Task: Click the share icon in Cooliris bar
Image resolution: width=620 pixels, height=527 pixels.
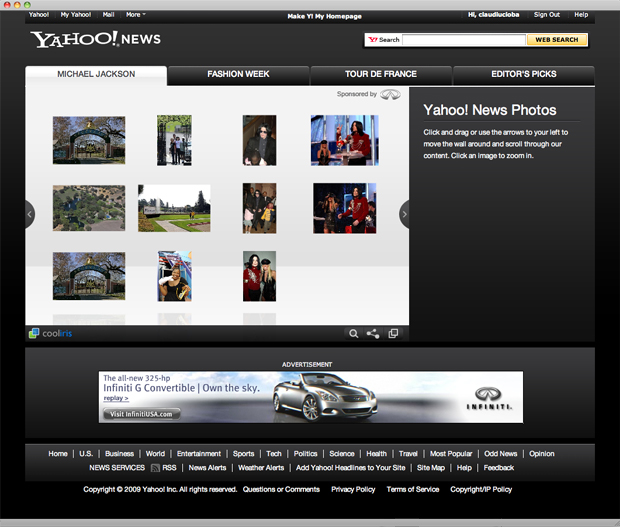Action: pos(373,334)
